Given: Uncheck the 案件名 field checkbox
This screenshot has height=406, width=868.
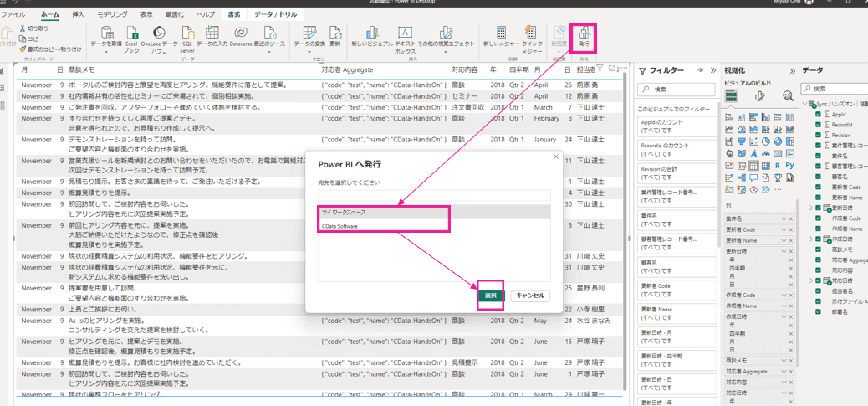Looking at the screenshot, I should tap(818, 156).
